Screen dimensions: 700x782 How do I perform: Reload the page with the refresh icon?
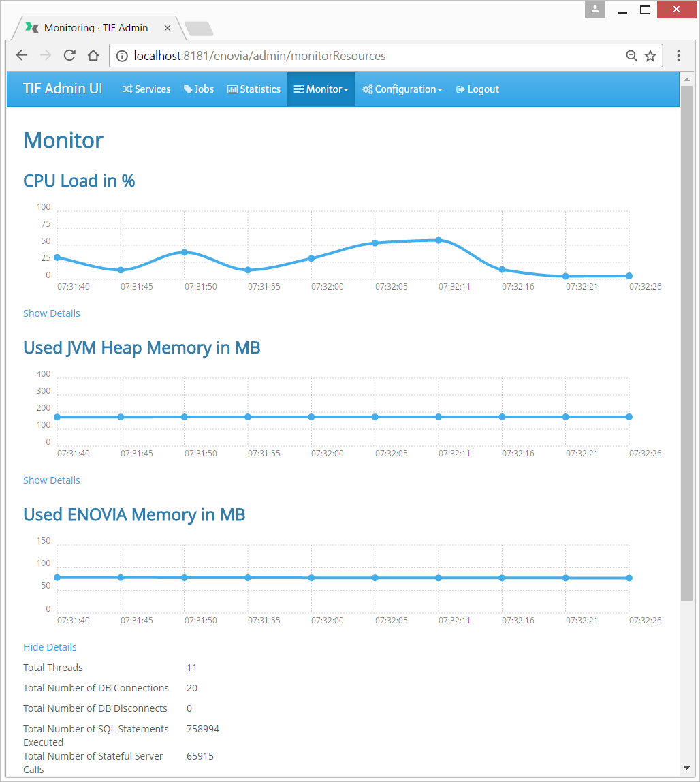[x=69, y=56]
